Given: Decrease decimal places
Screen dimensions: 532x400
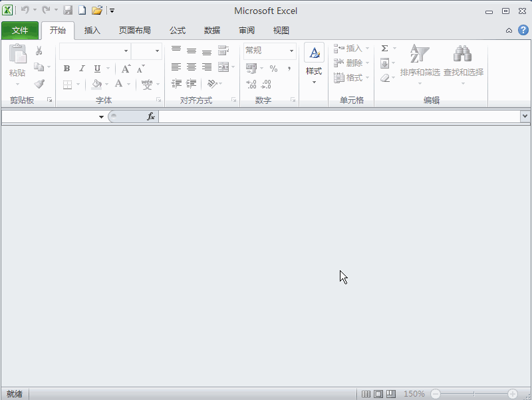Looking at the screenshot, I should (267, 85).
